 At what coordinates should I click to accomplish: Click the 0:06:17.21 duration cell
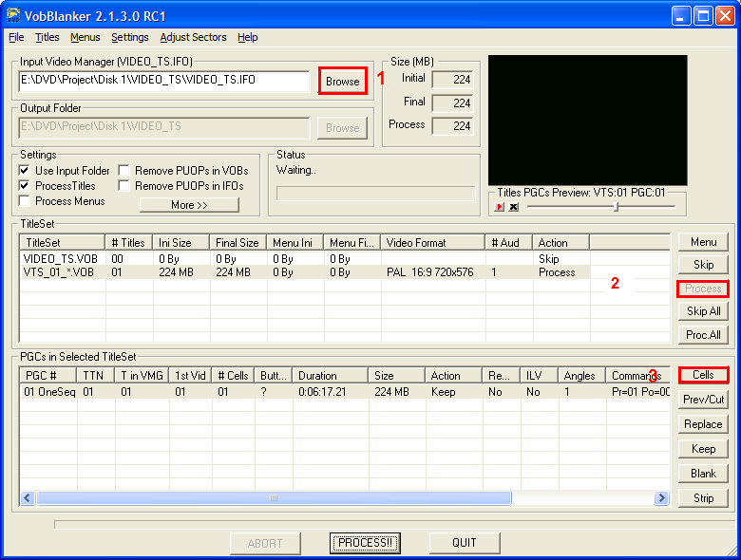322,392
